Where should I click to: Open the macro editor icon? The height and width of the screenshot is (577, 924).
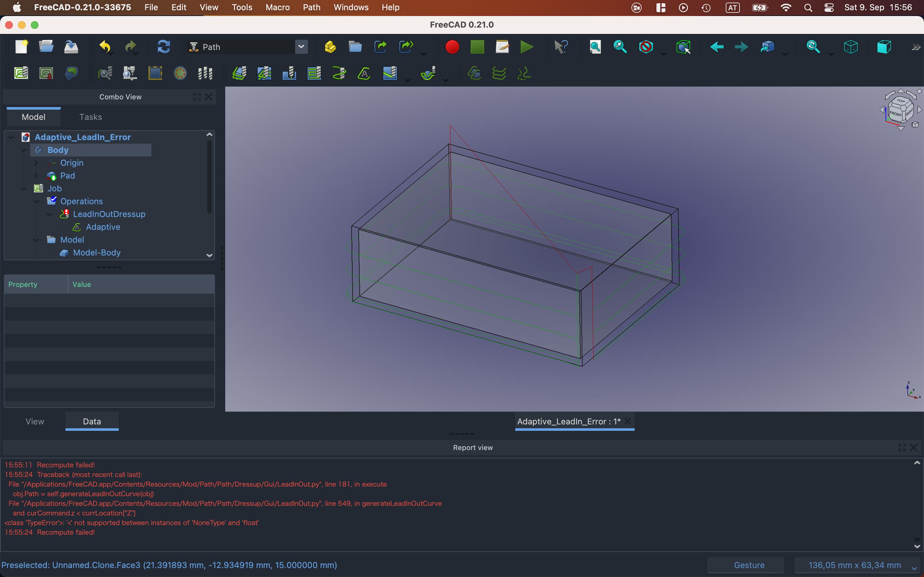(x=502, y=46)
